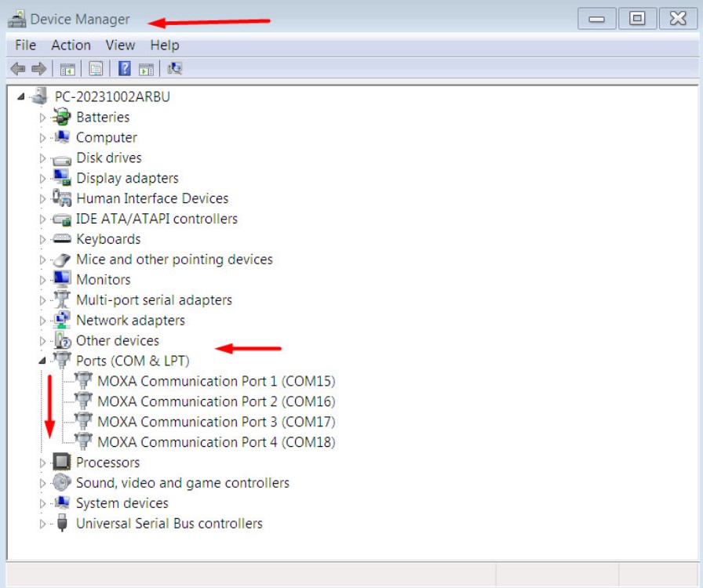The height and width of the screenshot is (588, 703).
Task: Click Scan for hardware changes icon
Action: point(174,68)
